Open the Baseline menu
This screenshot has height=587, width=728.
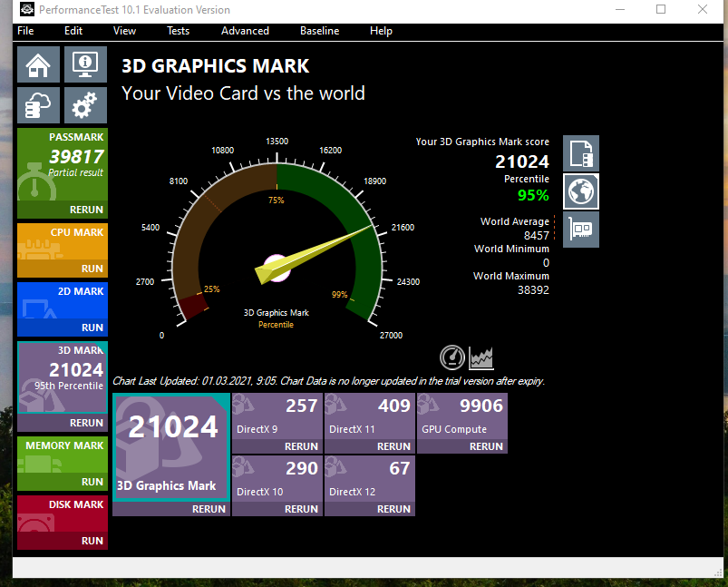point(319,31)
